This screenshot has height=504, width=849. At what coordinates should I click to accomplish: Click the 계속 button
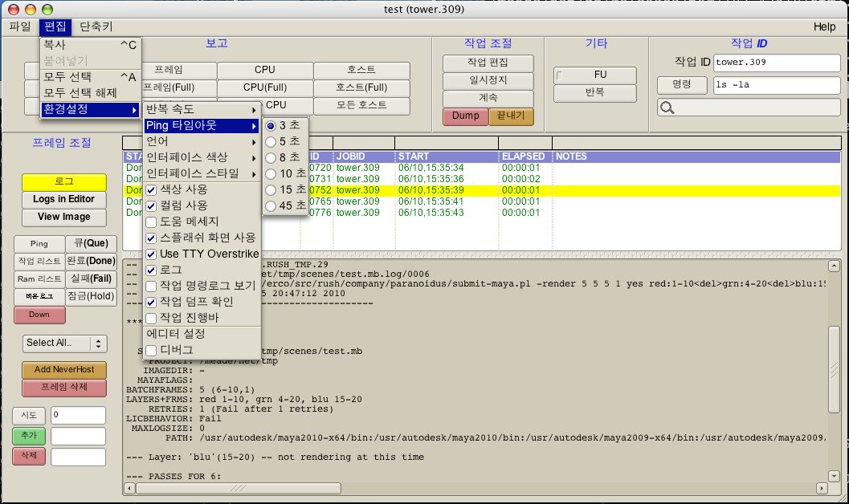click(x=488, y=99)
